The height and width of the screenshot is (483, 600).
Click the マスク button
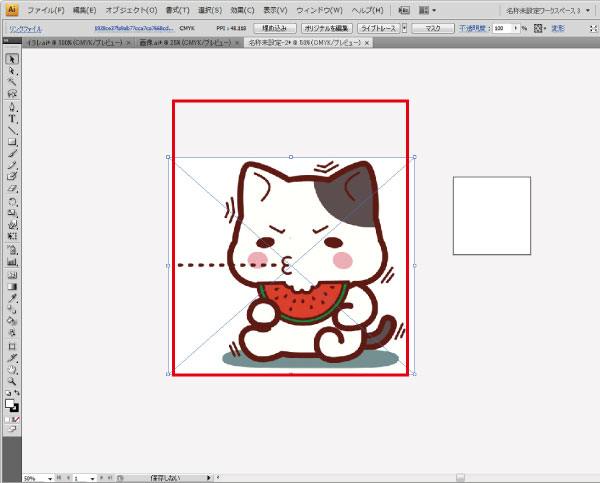tap(433, 28)
